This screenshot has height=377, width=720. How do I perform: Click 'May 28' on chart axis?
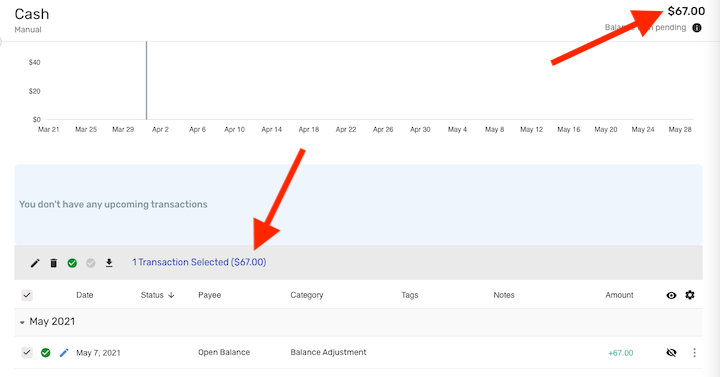click(680, 129)
